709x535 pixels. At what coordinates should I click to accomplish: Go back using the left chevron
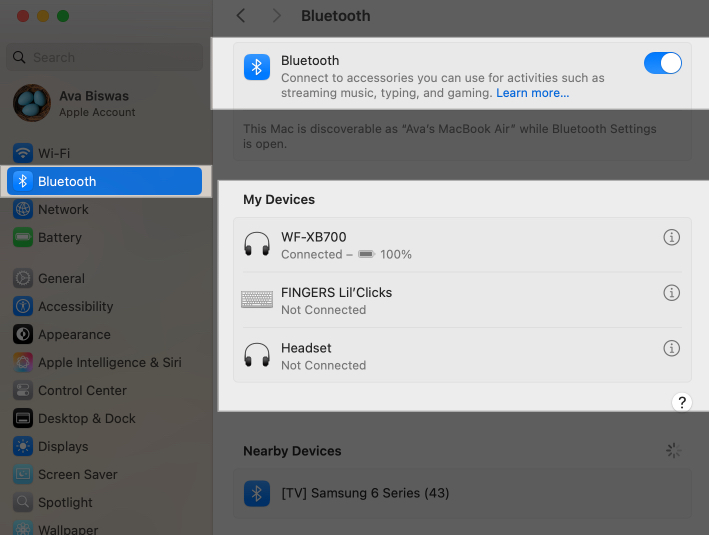click(x=241, y=16)
